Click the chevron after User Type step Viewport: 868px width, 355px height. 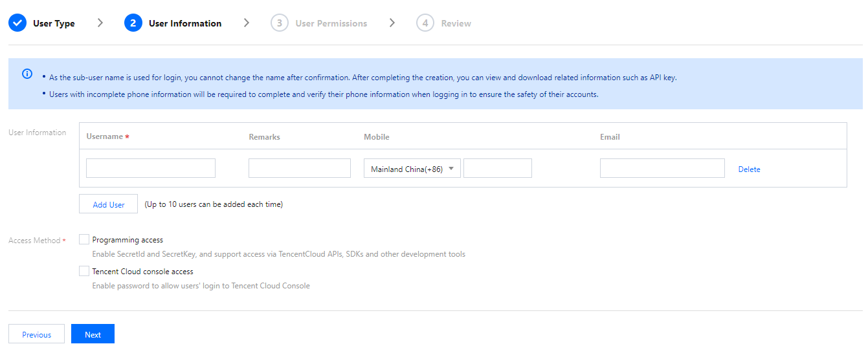[x=100, y=23]
